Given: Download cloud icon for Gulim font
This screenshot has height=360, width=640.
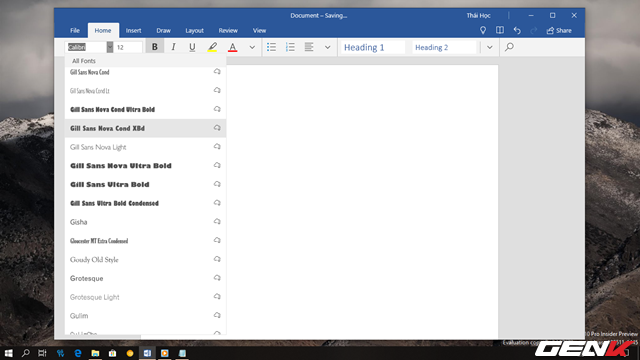Looking at the screenshot, I should 217,316.
